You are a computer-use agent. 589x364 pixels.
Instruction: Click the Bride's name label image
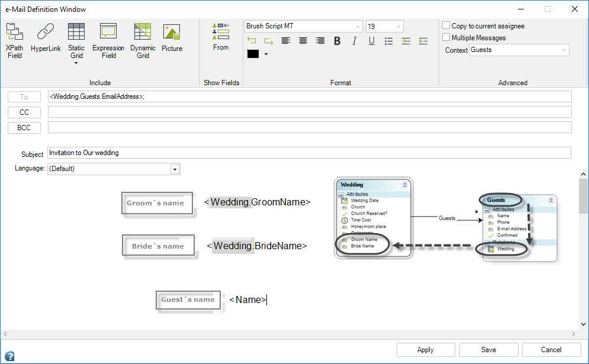pyautogui.click(x=159, y=245)
